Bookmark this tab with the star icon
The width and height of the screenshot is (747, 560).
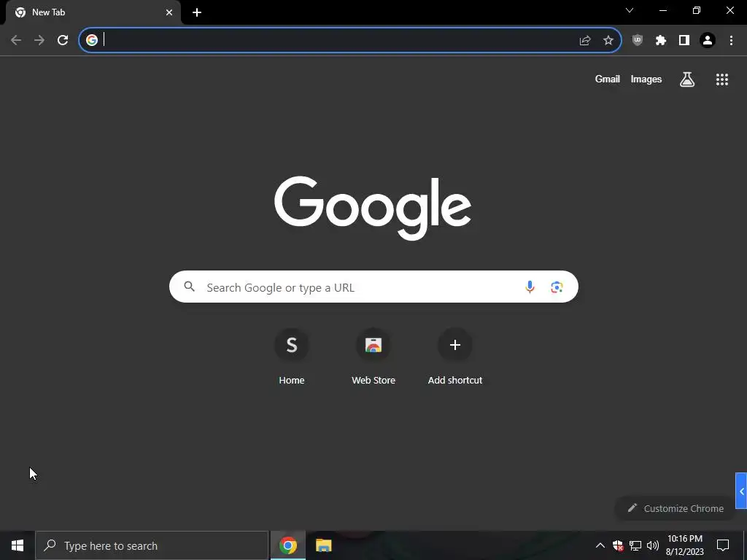click(x=608, y=41)
